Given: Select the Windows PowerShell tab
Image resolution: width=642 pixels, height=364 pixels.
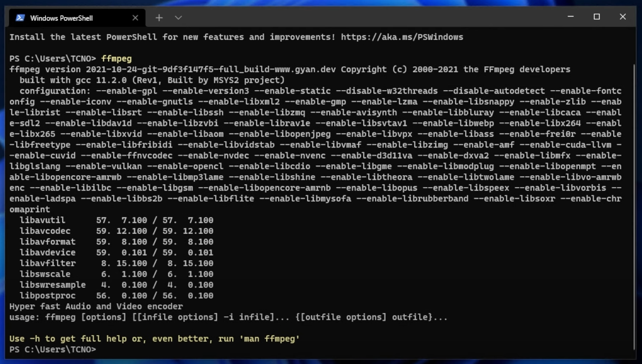Looking at the screenshot, I should pos(77,18).
